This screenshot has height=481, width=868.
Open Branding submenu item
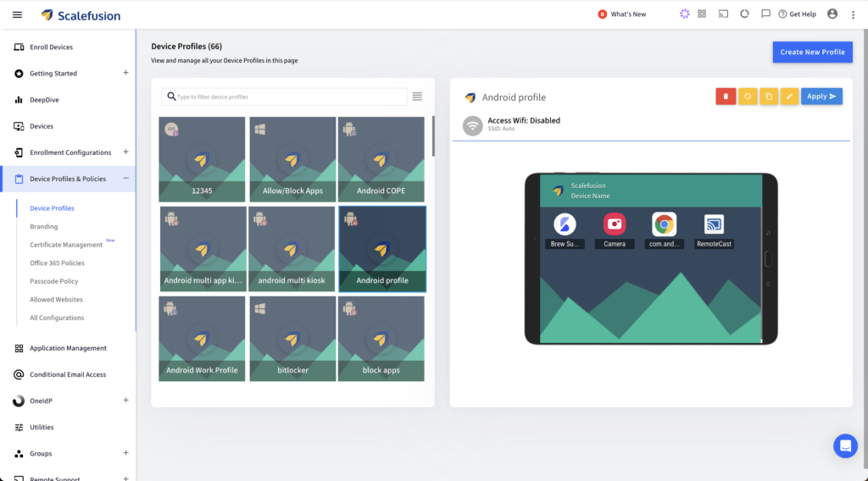click(44, 227)
